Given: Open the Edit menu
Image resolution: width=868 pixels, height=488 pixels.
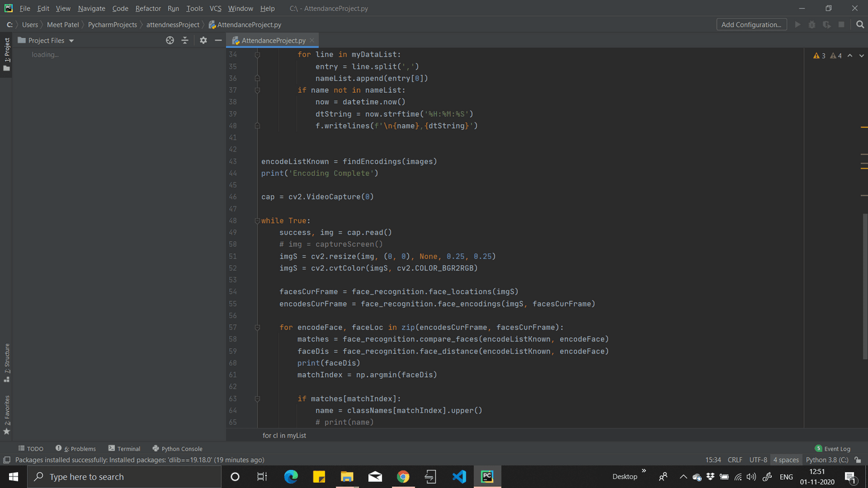Looking at the screenshot, I should click(x=43, y=8).
